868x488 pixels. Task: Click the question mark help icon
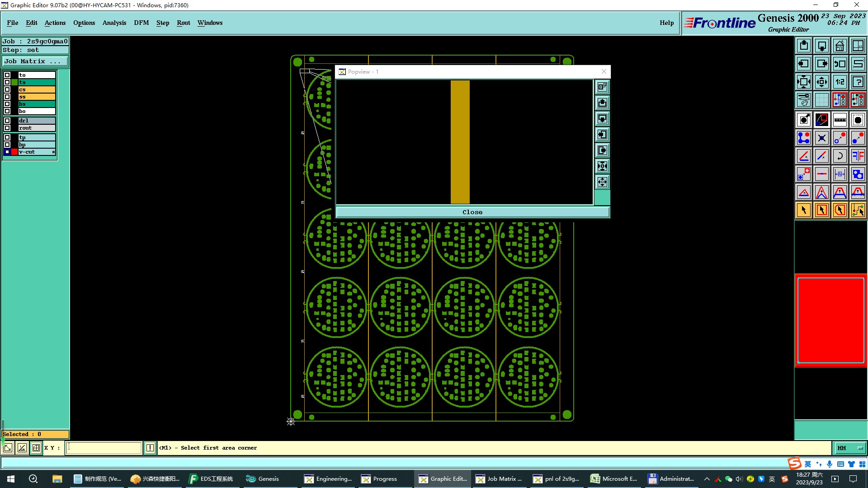pos(858,82)
